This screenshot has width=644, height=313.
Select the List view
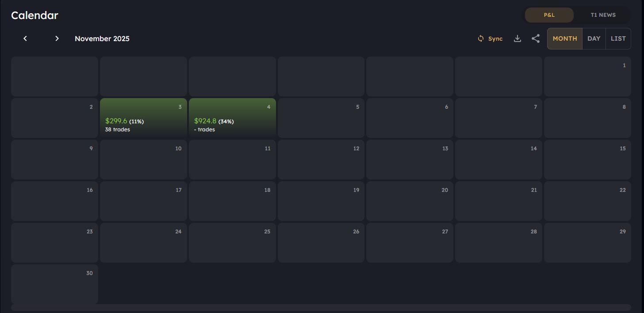click(x=618, y=38)
